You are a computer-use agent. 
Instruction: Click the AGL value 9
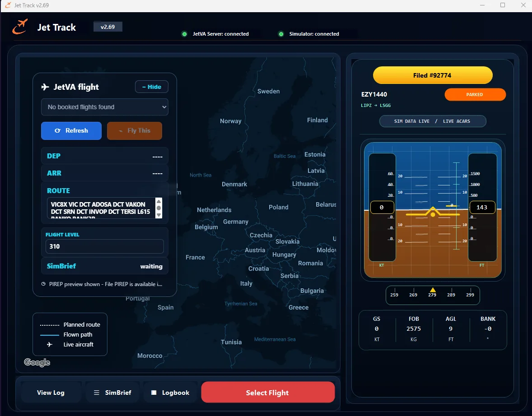click(x=451, y=329)
